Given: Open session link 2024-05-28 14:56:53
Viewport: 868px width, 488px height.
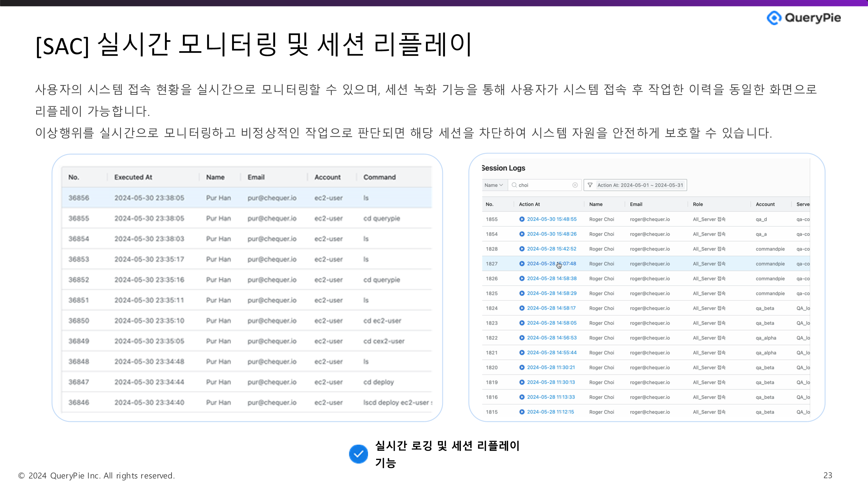Looking at the screenshot, I should 551,338.
